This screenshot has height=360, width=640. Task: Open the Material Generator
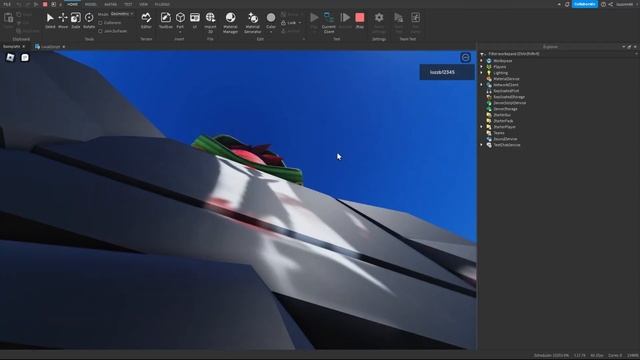click(253, 22)
